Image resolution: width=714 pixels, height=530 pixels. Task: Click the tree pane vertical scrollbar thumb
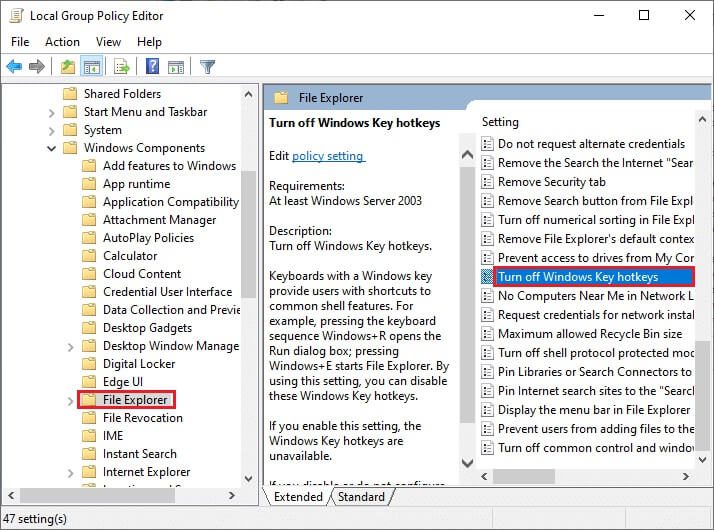(248, 234)
